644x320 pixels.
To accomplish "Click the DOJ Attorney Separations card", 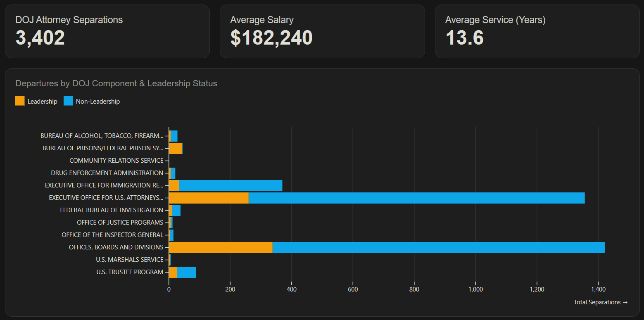I will point(107,31).
